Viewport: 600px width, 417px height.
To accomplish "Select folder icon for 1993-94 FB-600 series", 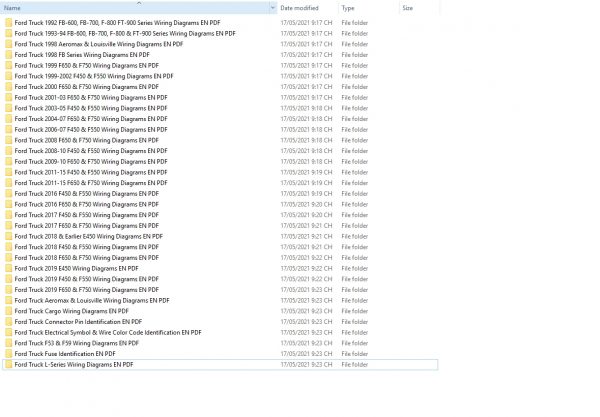I will click(x=9, y=34).
